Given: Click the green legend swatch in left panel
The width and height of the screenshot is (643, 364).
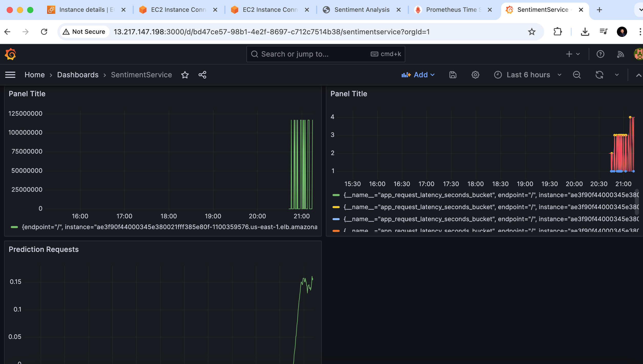Looking at the screenshot, I should 14,227.
